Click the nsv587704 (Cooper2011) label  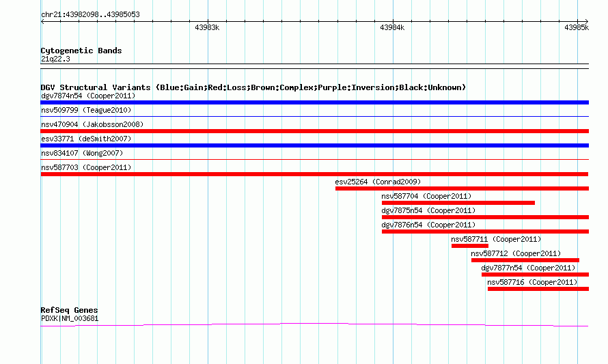click(x=426, y=196)
